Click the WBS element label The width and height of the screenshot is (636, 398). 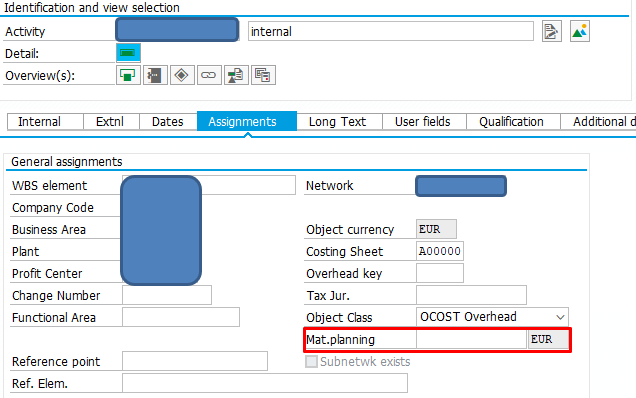49,185
